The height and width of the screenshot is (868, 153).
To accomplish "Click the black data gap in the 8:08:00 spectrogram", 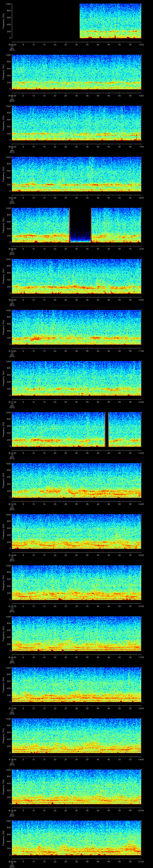I will (x=80, y=225).
